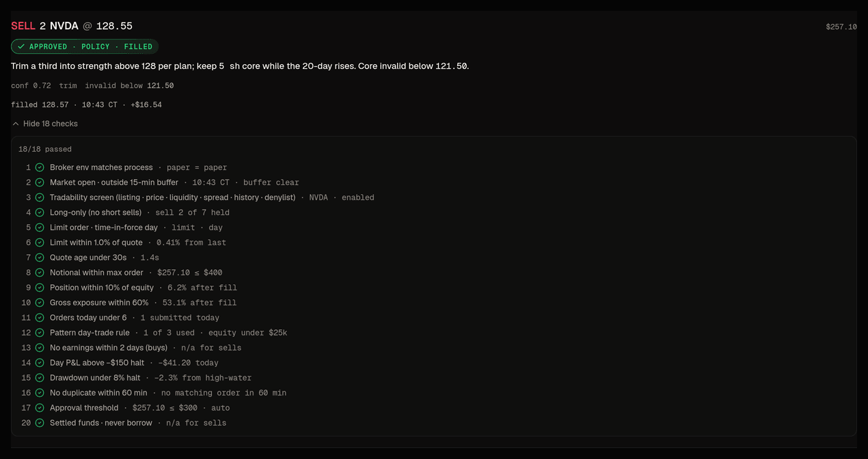Click the checkmark icon in Approved badge
Image resolution: width=868 pixels, height=459 pixels.
(x=21, y=46)
